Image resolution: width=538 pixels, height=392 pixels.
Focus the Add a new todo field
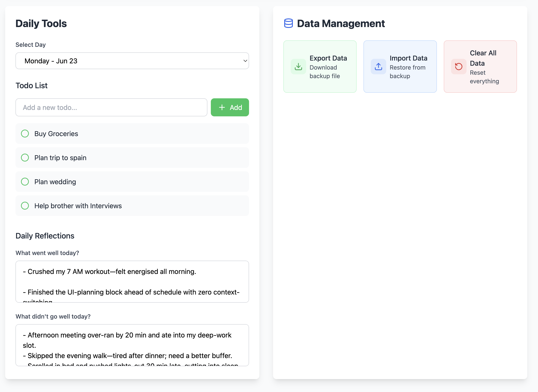[x=111, y=108]
